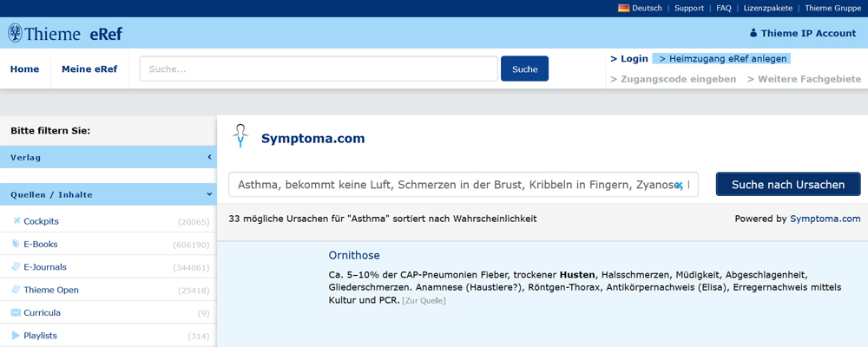Go to the Home tab
The image size is (868, 347).
point(25,69)
